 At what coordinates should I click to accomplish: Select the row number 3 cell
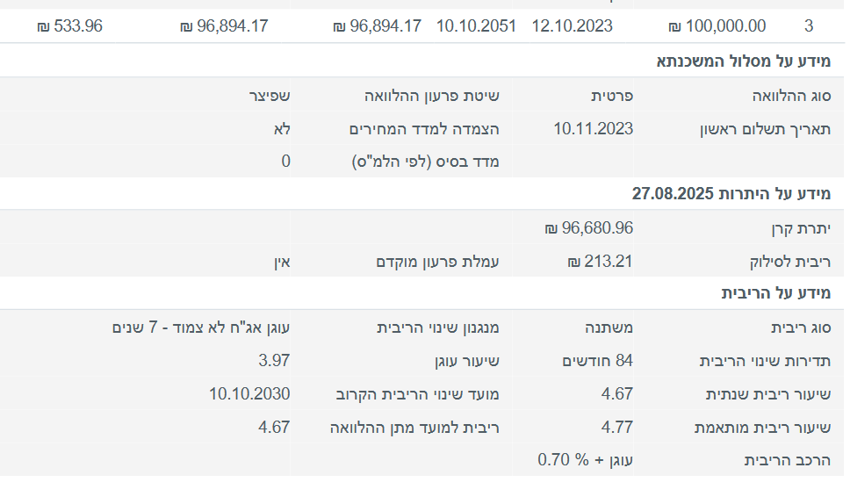pos(808,26)
